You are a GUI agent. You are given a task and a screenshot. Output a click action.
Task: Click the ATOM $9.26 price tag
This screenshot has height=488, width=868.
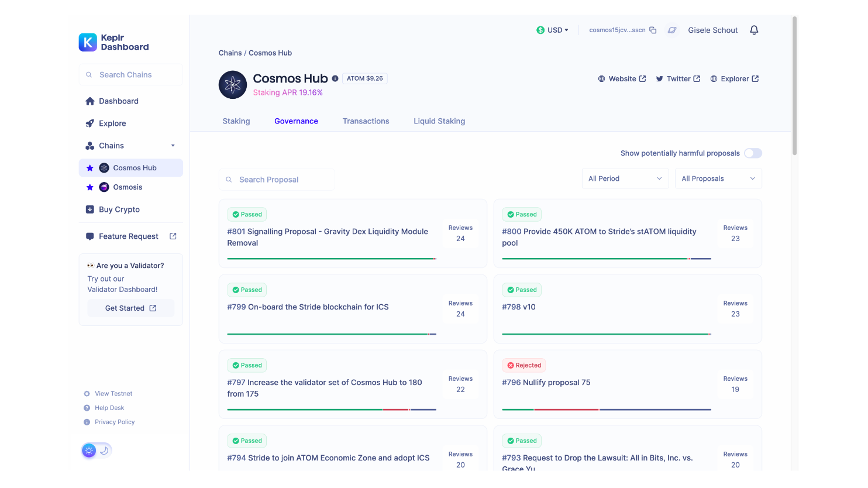point(365,78)
